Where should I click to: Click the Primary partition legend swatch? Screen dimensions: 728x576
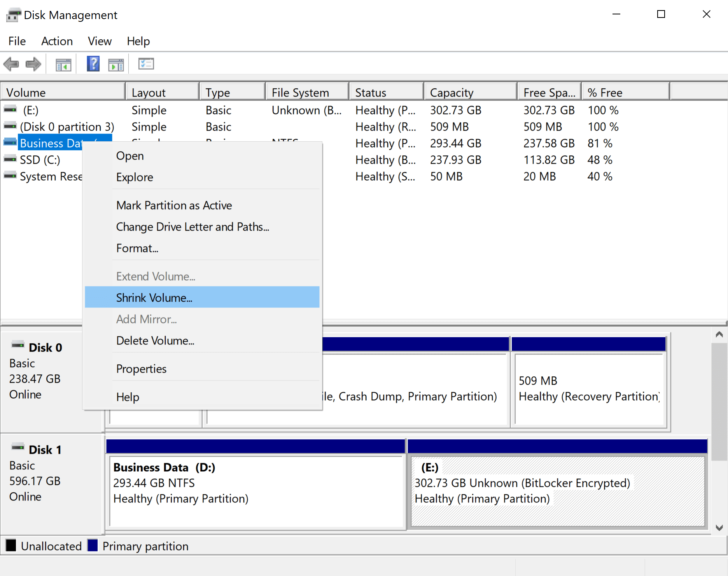coord(93,546)
